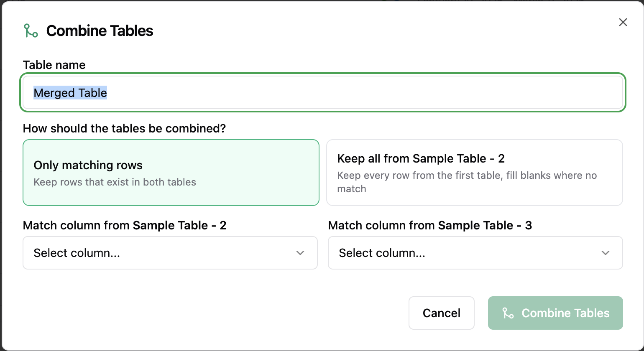Click the chevron on Sample Table - 2 dropdown
Screen dimensions: 644x351
pyautogui.click(x=300, y=253)
